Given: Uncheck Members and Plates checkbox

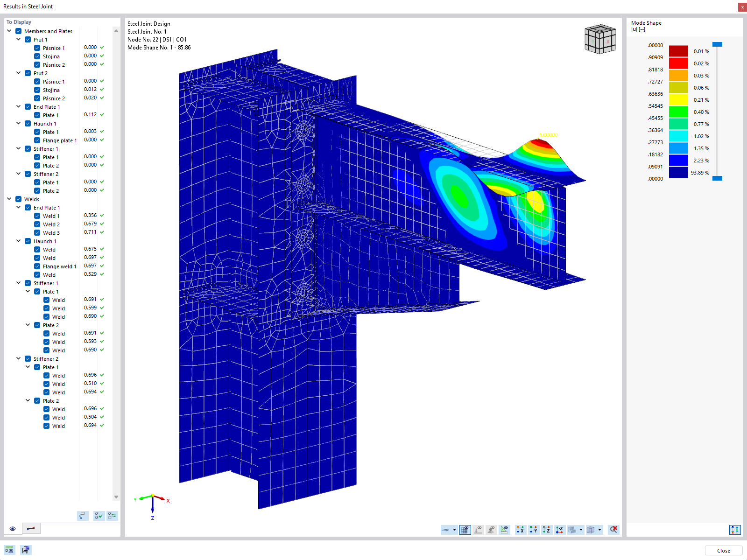Looking at the screenshot, I should [19, 31].
